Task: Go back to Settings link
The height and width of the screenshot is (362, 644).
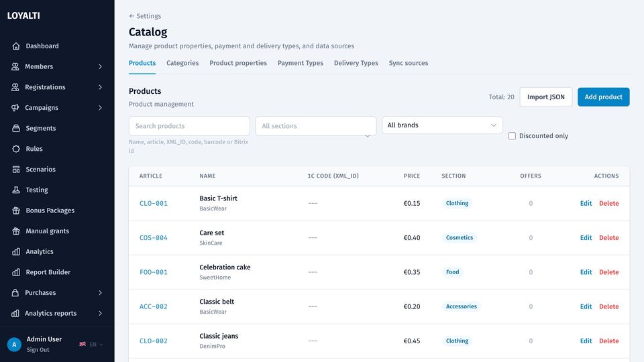Action: click(x=145, y=16)
